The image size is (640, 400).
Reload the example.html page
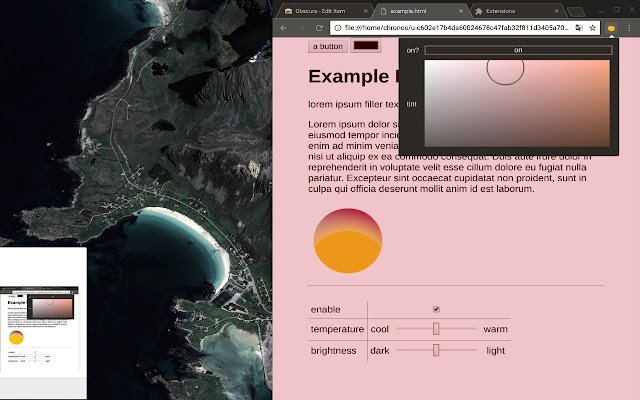[x=319, y=28]
